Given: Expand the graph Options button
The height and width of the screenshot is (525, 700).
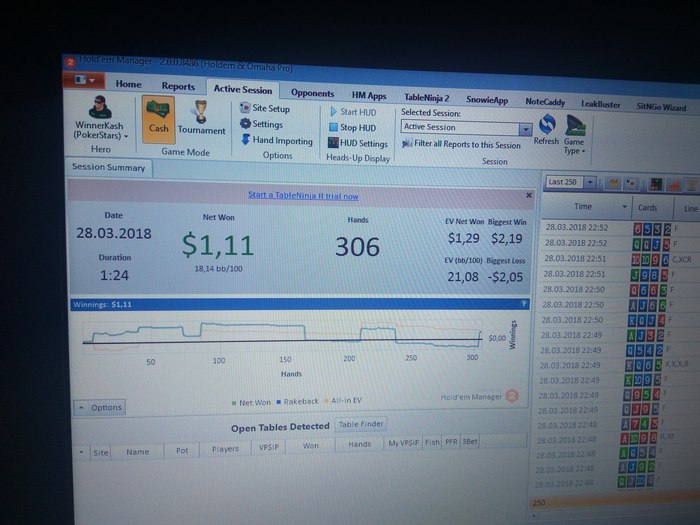Looking at the screenshot, I should [100, 407].
